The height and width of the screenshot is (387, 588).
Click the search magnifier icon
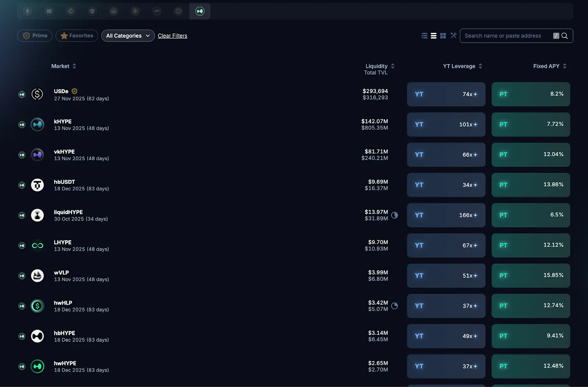(x=565, y=36)
